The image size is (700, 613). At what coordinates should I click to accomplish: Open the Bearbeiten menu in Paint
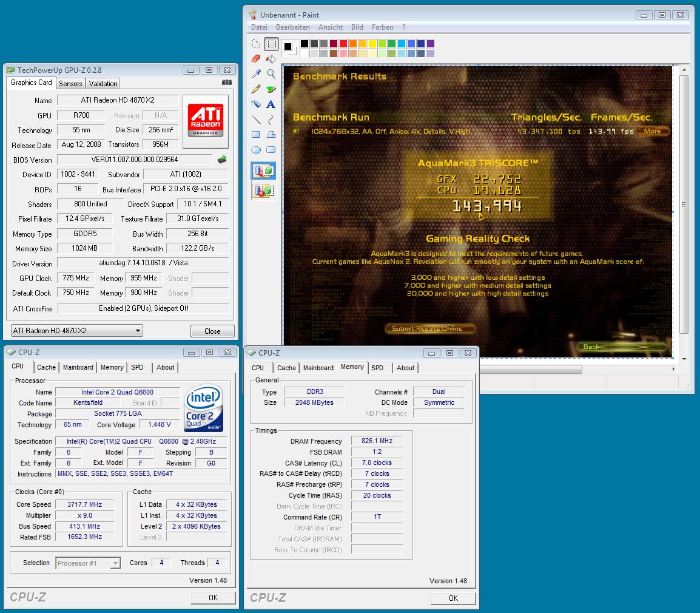tap(293, 27)
